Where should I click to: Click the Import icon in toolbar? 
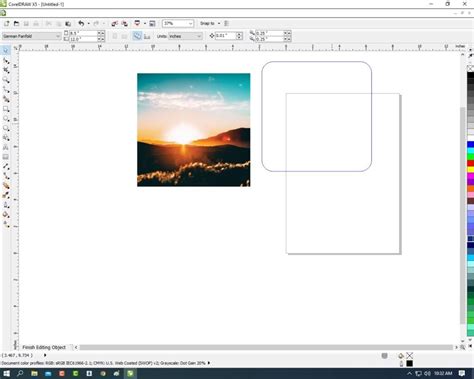pos(114,23)
